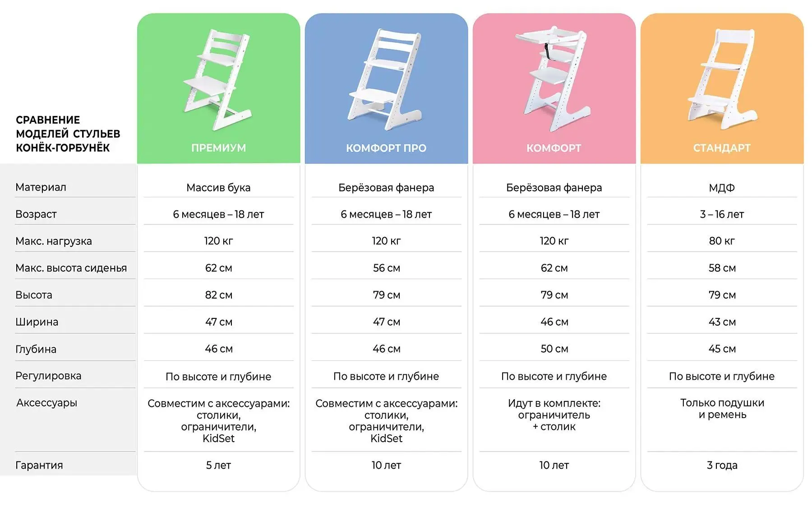Select the СТАНДАРТ column title
Image resolution: width=812 pixels, height=508 pixels.
722,148
